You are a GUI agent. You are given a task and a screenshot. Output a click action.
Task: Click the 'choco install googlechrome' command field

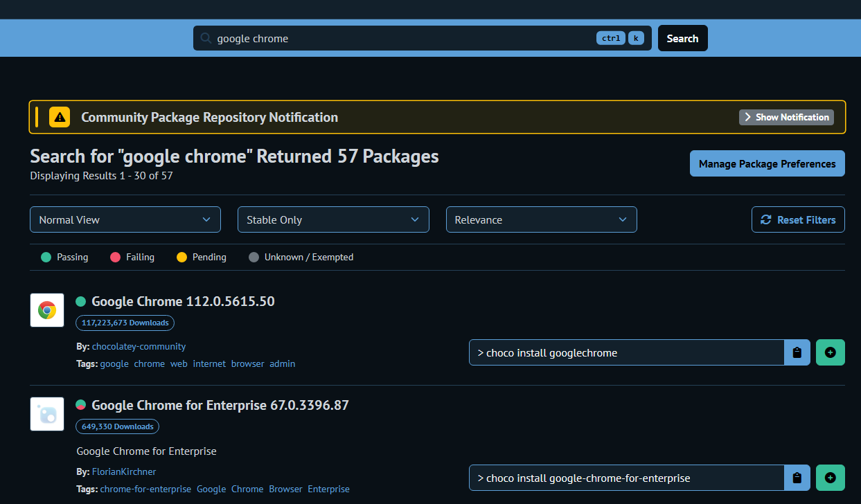626,352
